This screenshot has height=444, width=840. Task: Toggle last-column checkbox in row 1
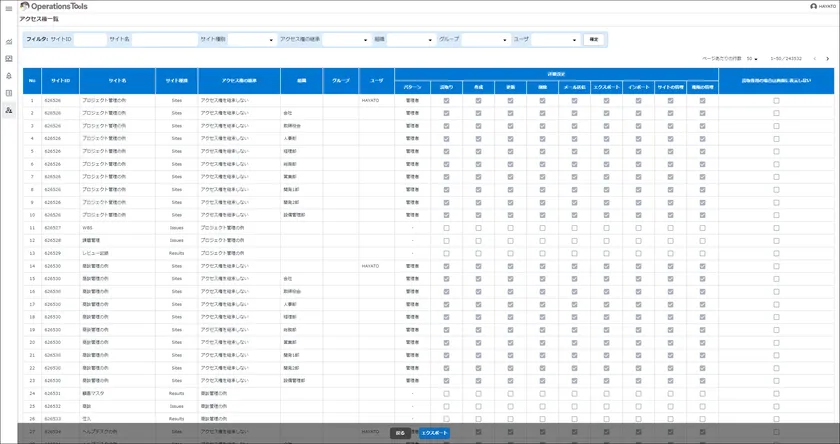pyautogui.click(x=776, y=101)
